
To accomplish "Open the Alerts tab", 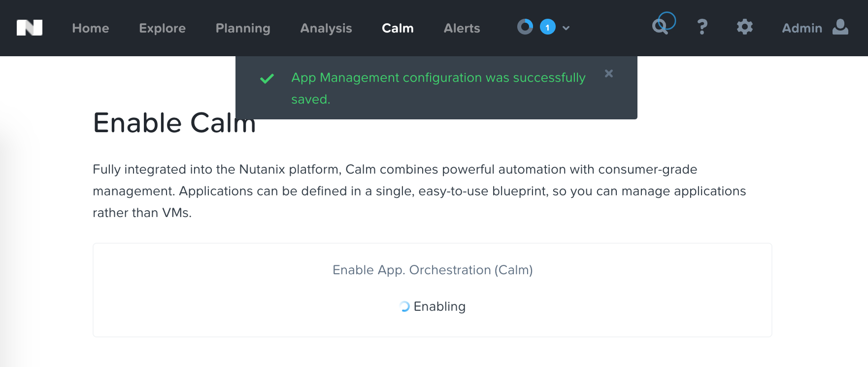I will 462,28.
